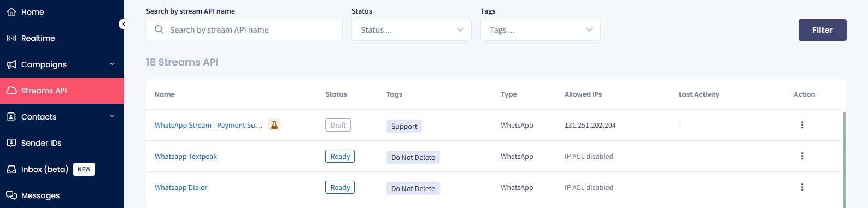Click the Filter button
This screenshot has width=868, height=208.
point(822,30)
